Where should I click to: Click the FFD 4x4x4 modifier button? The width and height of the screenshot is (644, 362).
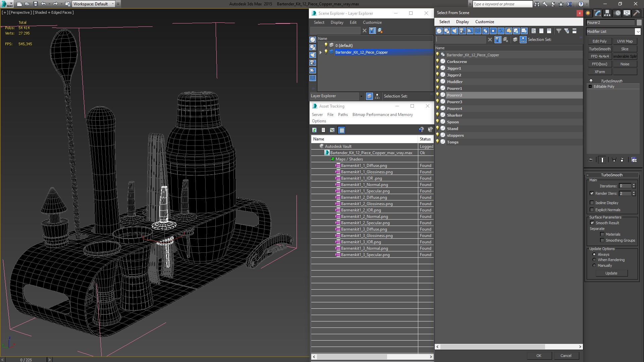[599, 56]
